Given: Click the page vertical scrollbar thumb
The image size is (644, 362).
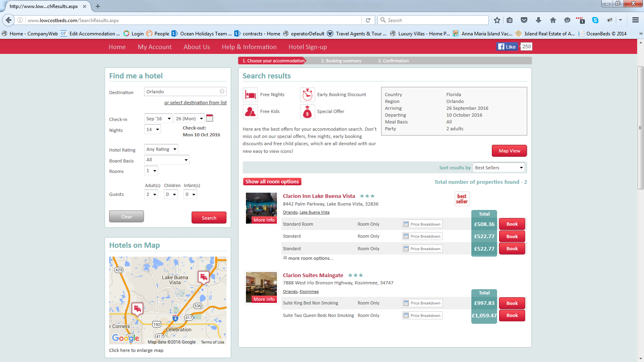Looking at the screenshot, I should [640, 128].
